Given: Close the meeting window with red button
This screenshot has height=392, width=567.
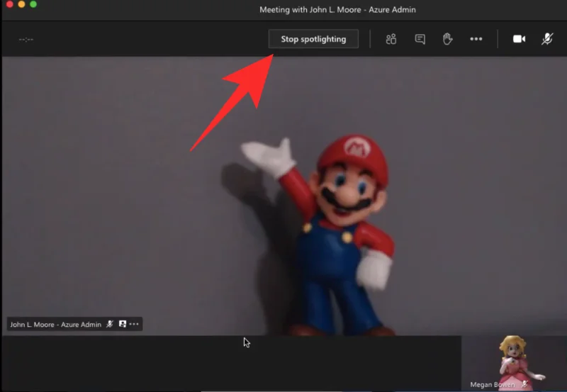Looking at the screenshot, I should point(10,4).
